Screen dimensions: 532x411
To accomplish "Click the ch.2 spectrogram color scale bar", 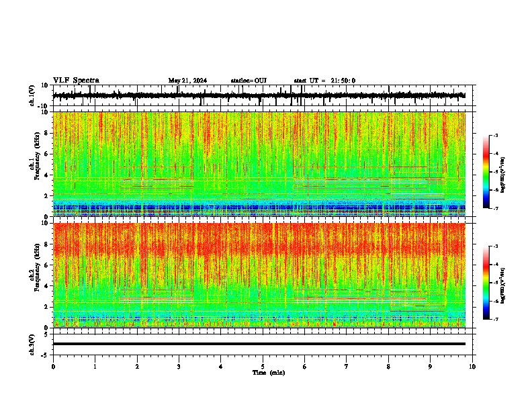I will coord(486,283).
